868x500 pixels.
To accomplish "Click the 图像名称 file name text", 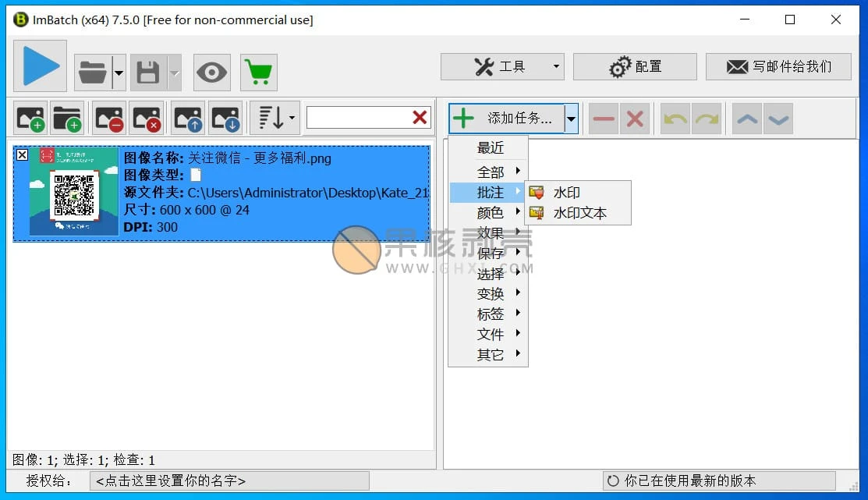I will [x=228, y=158].
